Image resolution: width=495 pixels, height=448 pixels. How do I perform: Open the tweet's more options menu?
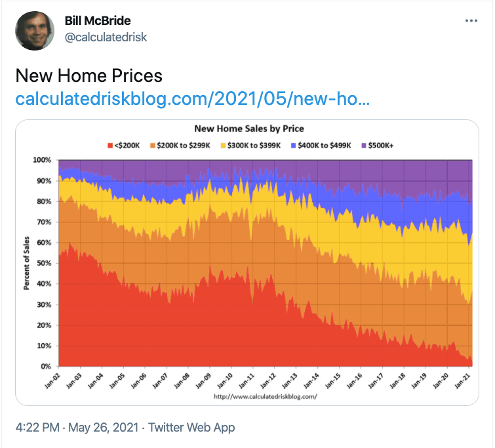[x=471, y=20]
